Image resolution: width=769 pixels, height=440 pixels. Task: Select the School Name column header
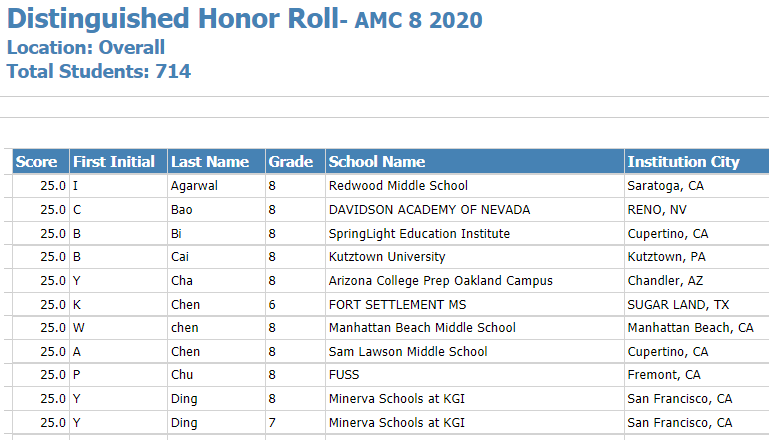pyautogui.click(x=475, y=161)
